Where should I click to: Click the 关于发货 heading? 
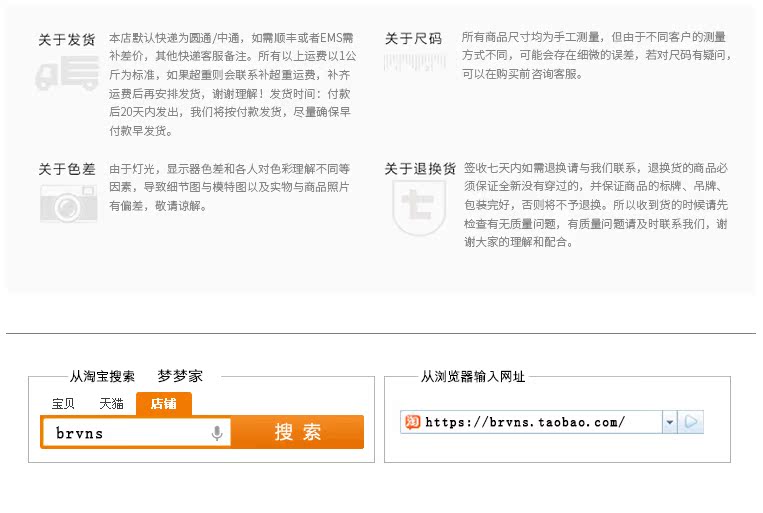(67, 40)
